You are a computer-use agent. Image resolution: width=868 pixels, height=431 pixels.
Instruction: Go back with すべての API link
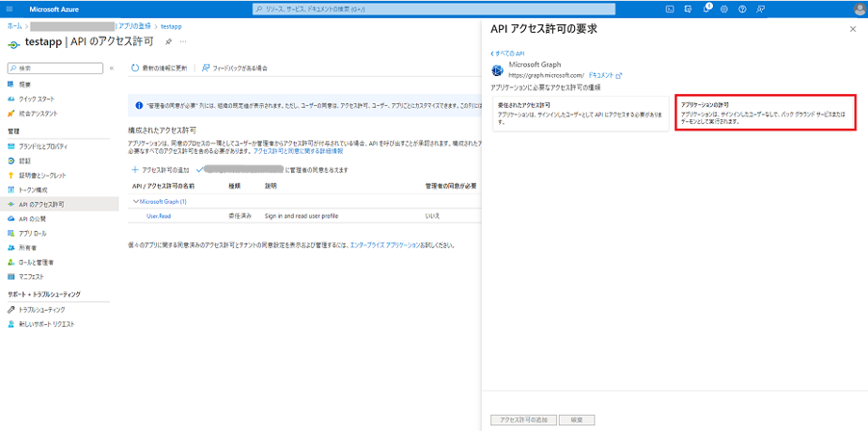(507, 54)
